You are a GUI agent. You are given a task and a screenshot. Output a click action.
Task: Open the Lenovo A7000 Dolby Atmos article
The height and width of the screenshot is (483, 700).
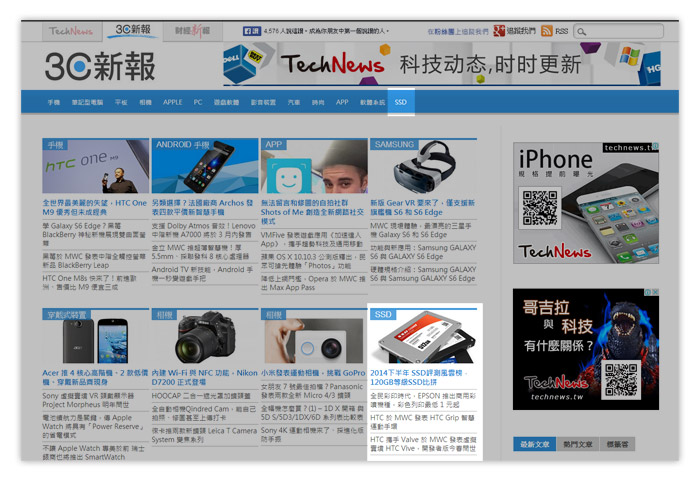tap(204, 230)
